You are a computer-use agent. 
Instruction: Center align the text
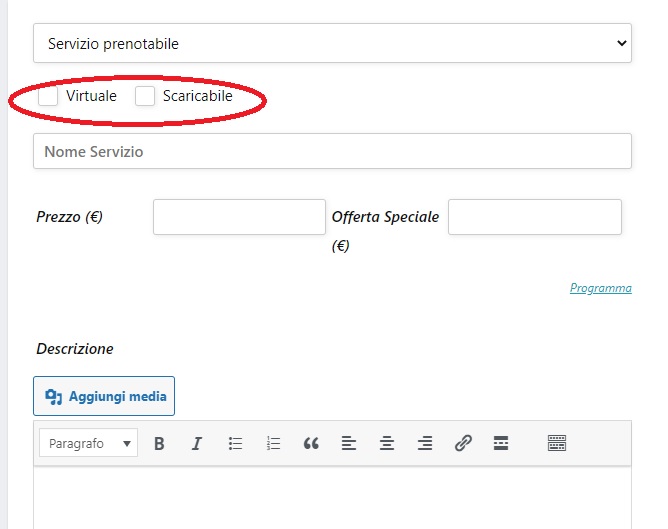pyautogui.click(x=387, y=444)
